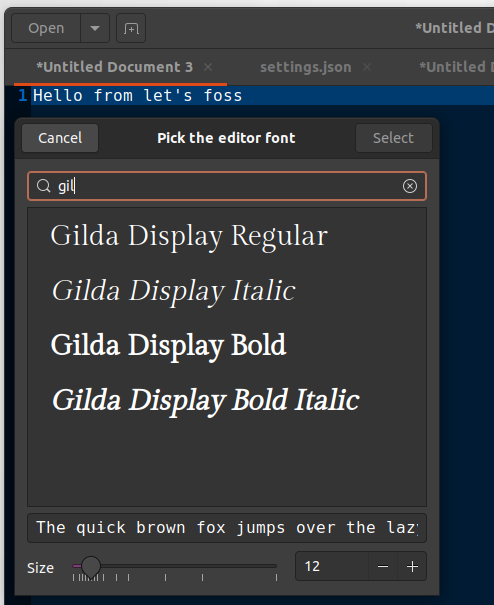Click the font size value field
This screenshot has width=494, height=605.
[x=332, y=566]
